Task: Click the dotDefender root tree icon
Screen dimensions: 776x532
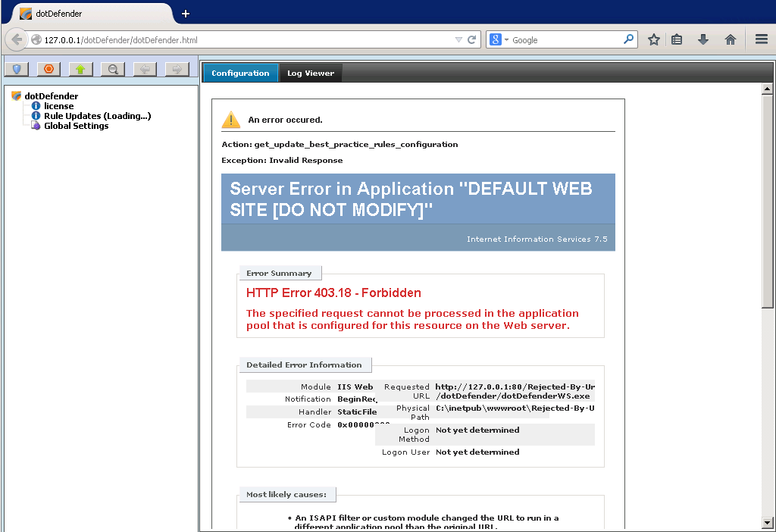Action: pyautogui.click(x=17, y=95)
